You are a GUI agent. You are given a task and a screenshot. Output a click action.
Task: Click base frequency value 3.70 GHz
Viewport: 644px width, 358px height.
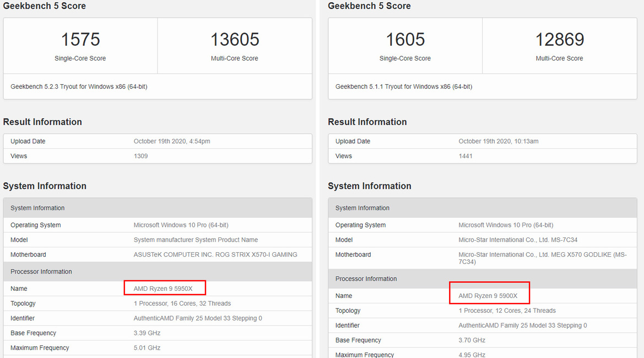pyautogui.click(x=472, y=340)
